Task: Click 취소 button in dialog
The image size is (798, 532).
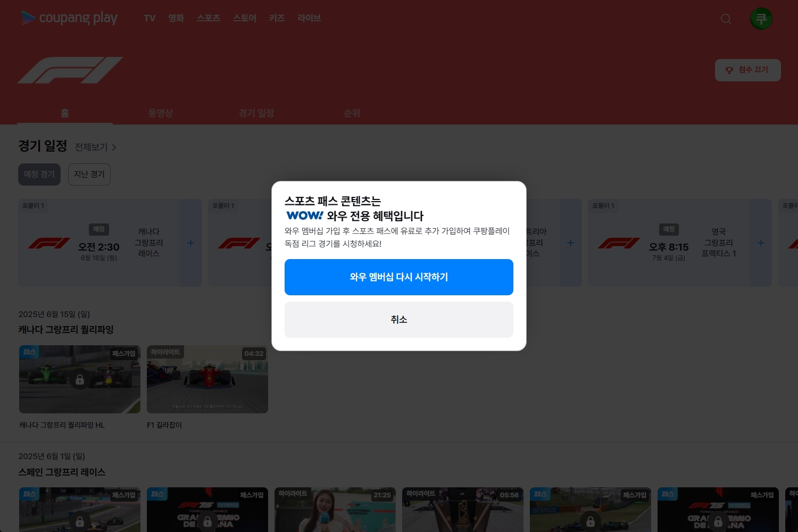Action: point(399,320)
